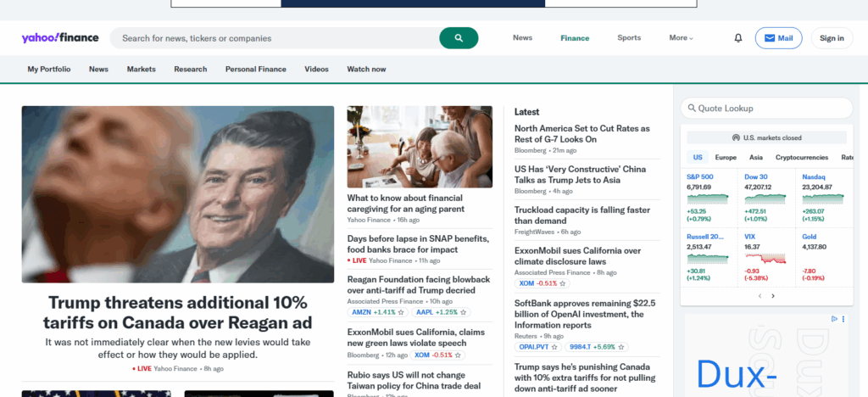Open Russell 2000 index quote

pos(705,237)
